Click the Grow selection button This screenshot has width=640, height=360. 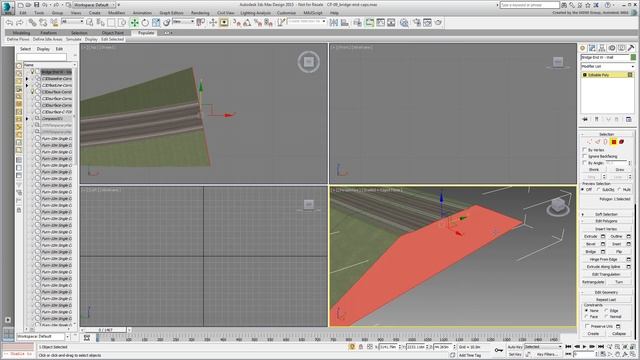pyautogui.click(x=620, y=169)
